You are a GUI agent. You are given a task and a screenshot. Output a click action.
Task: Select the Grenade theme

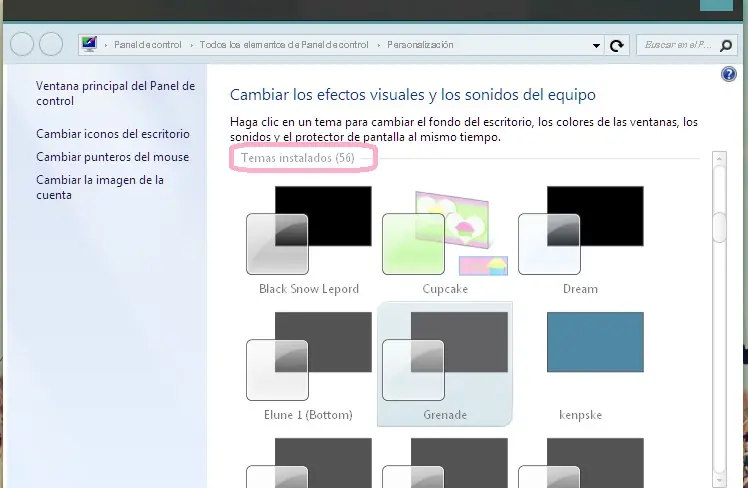pyautogui.click(x=445, y=364)
